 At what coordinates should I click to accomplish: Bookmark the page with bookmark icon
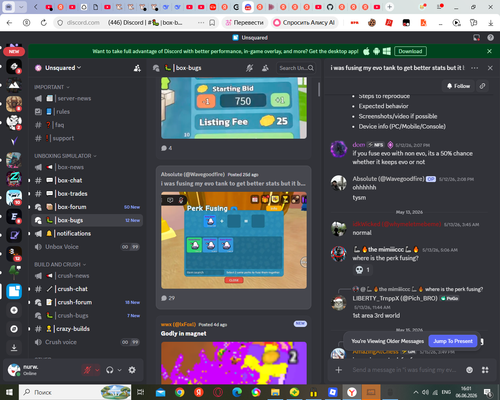212,23
